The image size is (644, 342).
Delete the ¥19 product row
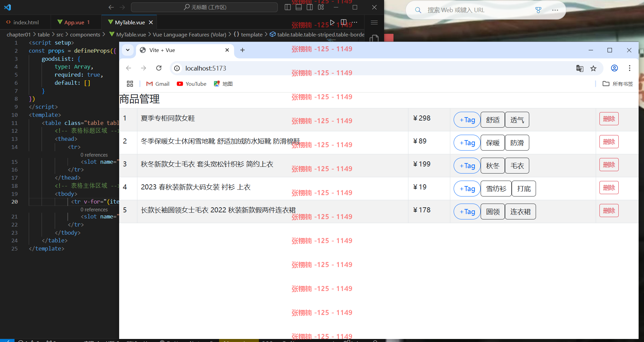coord(609,188)
